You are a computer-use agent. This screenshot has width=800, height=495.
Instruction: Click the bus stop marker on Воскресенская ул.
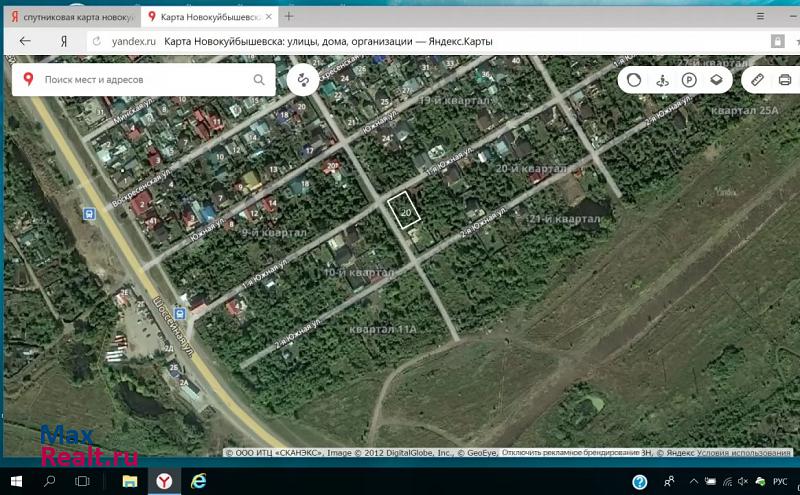pyautogui.click(x=89, y=213)
